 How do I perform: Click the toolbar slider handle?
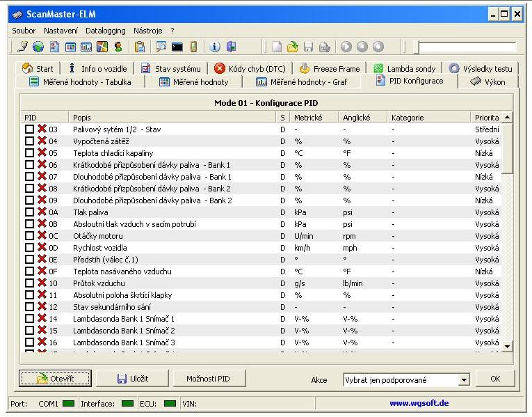(x=416, y=47)
